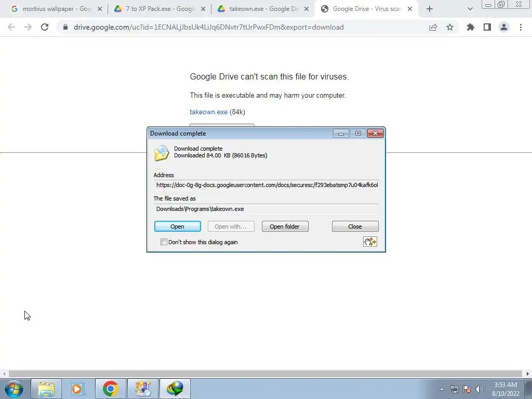
Task: Maximize the Download complete dialog
Action: click(358, 134)
